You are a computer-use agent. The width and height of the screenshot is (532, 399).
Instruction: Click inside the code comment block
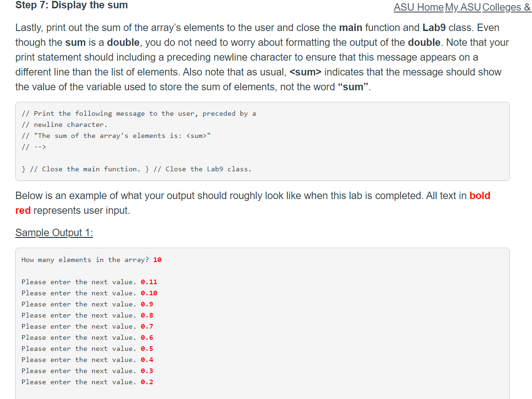click(x=139, y=124)
